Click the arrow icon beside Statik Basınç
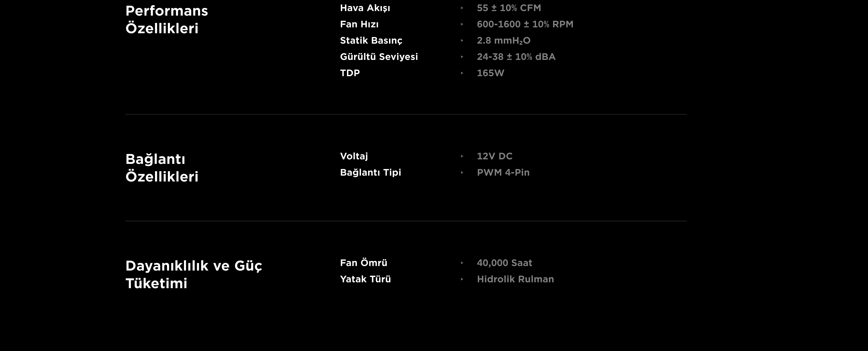This screenshot has height=351, width=868. click(x=462, y=40)
